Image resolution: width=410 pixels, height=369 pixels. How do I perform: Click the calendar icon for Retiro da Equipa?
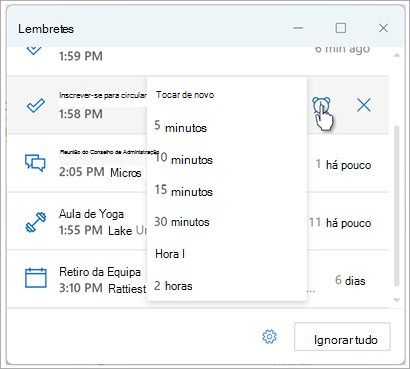pyautogui.click(x=36, y=278)
